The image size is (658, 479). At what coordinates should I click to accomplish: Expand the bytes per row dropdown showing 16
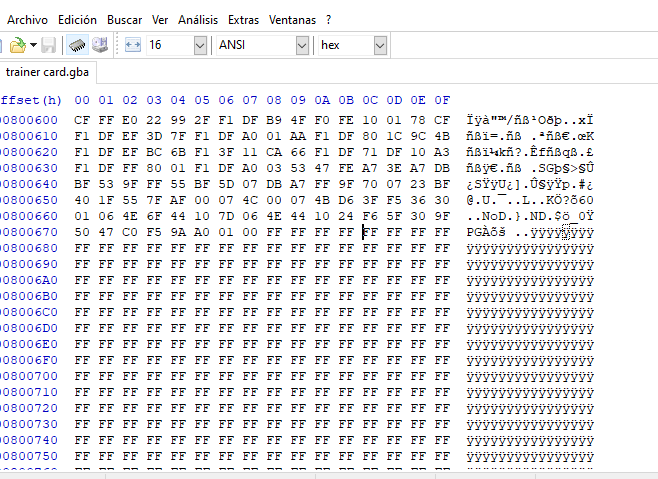199,45
